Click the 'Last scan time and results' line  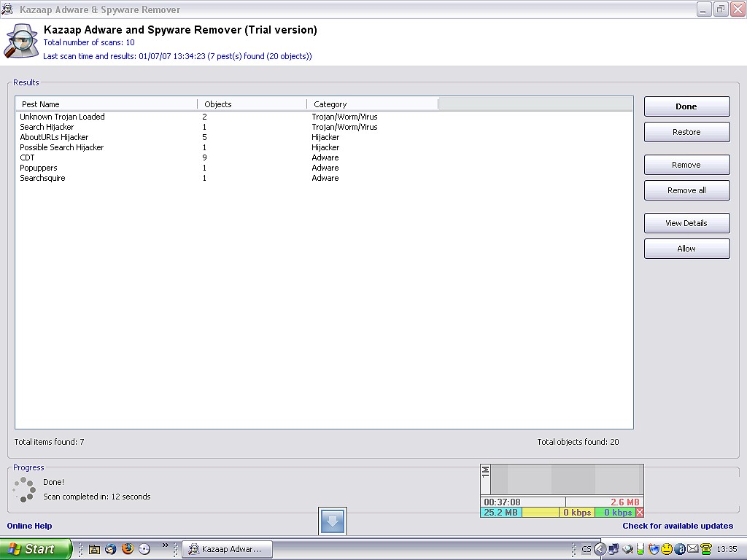coord(177,56)
